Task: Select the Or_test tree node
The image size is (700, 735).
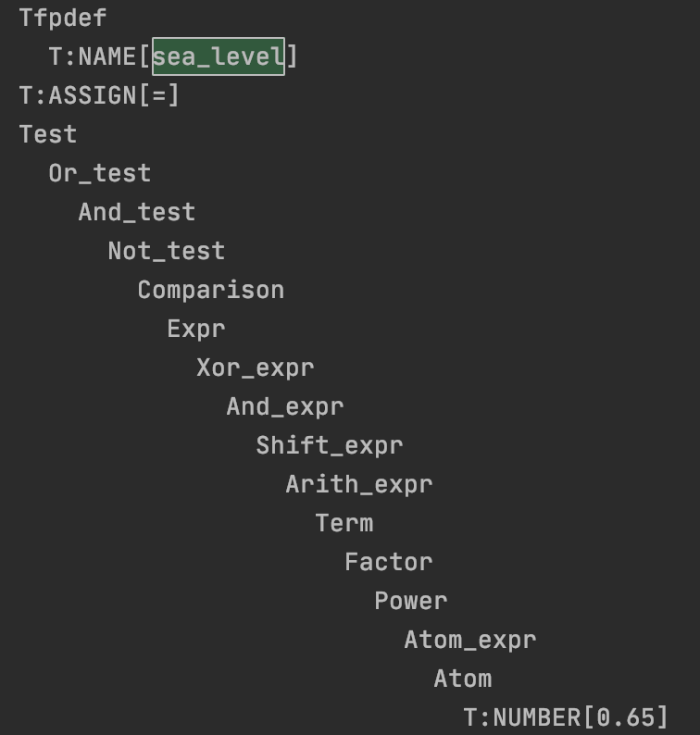Action: [99, 173]
